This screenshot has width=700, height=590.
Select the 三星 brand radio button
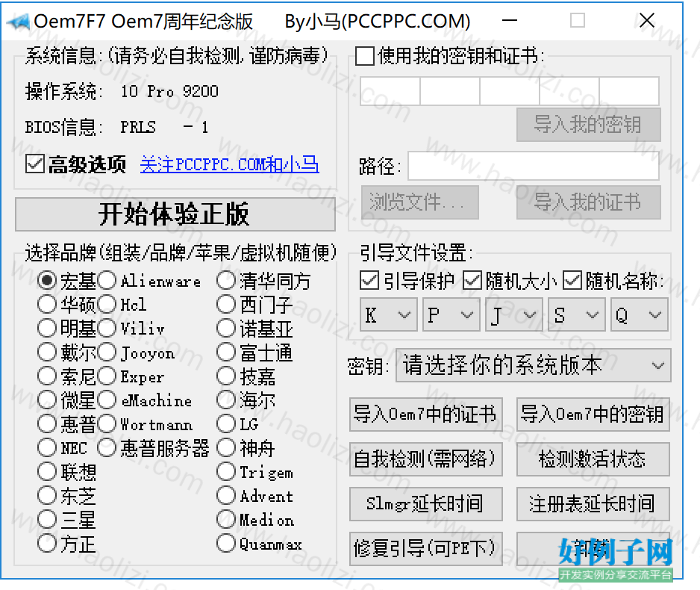pos(47,520)
